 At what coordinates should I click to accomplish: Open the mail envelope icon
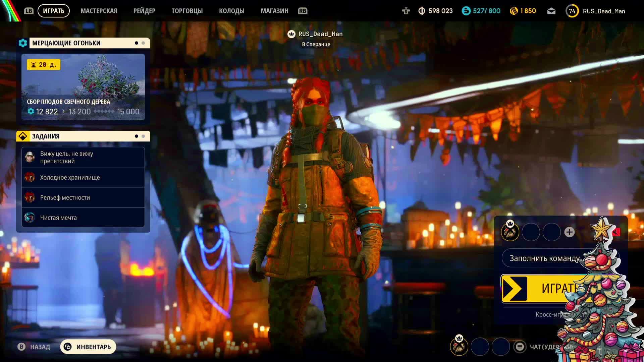click(551, 11)
